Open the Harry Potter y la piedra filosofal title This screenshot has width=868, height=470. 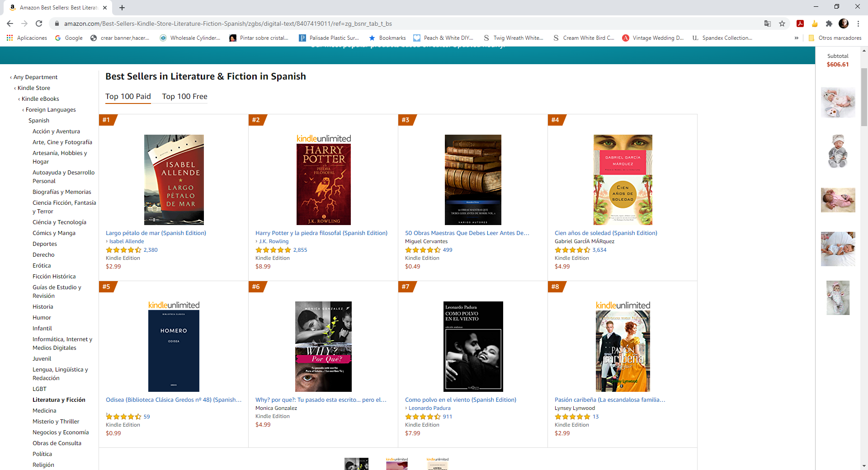tap(321, 233)
